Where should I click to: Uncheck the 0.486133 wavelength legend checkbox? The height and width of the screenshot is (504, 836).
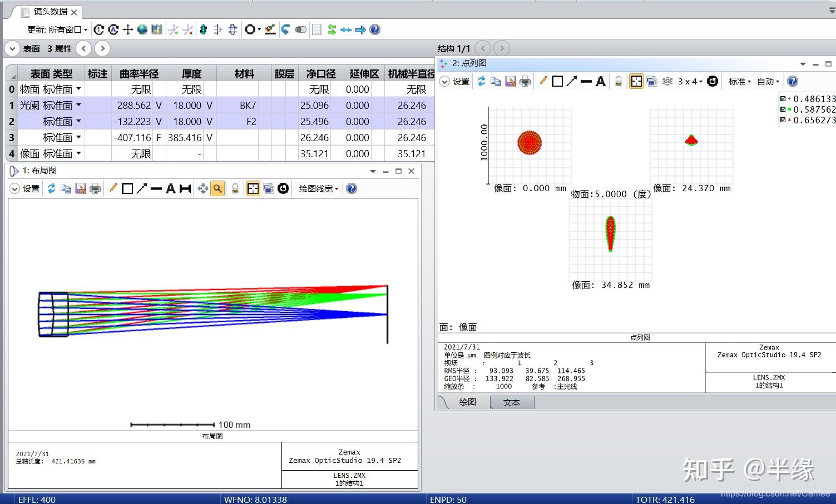click(x=783, y=99)
